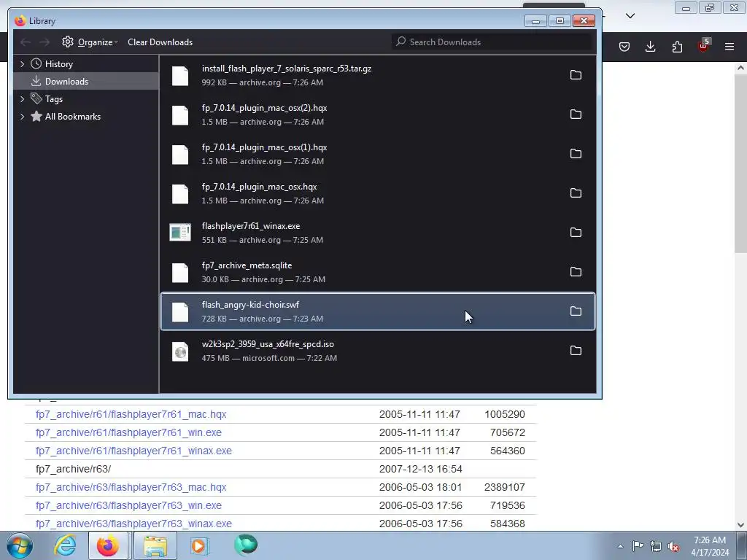
Task: Click the 1005290 size cell
Action: click(505, 414)
